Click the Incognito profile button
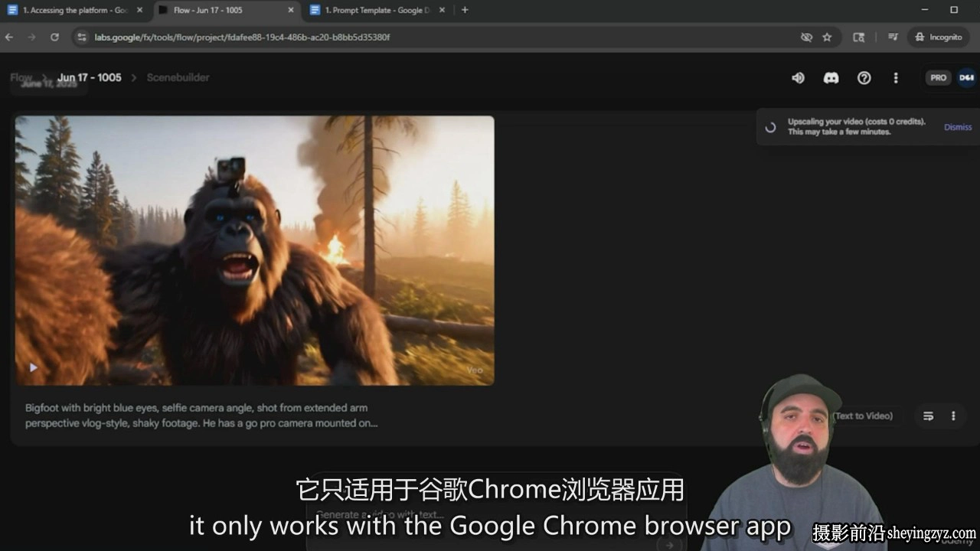The image size is (980, 551). click(939, 37)
